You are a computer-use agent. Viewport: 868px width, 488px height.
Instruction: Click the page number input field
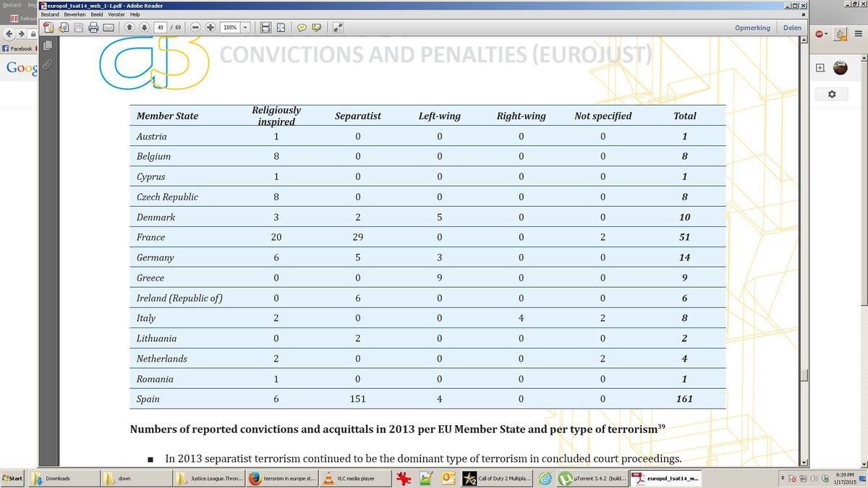point(161,27)
